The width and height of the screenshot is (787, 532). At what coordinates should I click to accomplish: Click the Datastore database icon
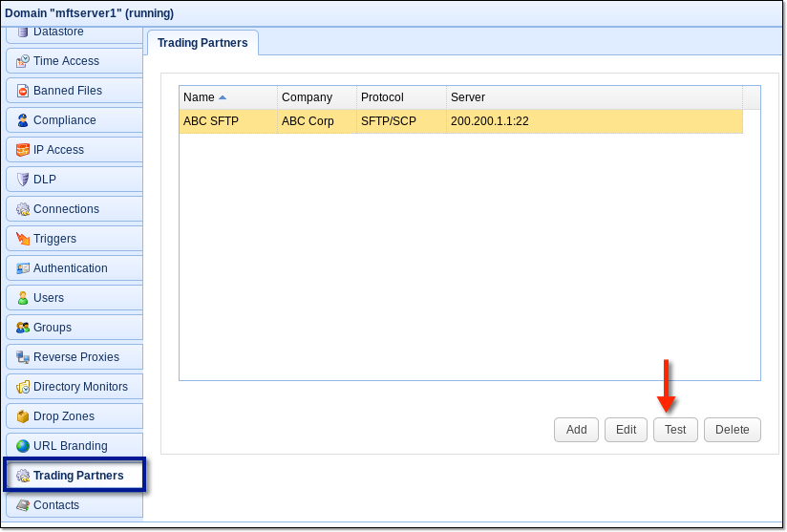click(x=23, y=32)
